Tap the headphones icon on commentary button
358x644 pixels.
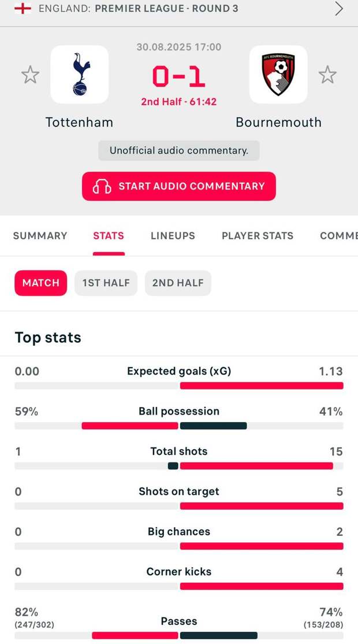point(102,187)
